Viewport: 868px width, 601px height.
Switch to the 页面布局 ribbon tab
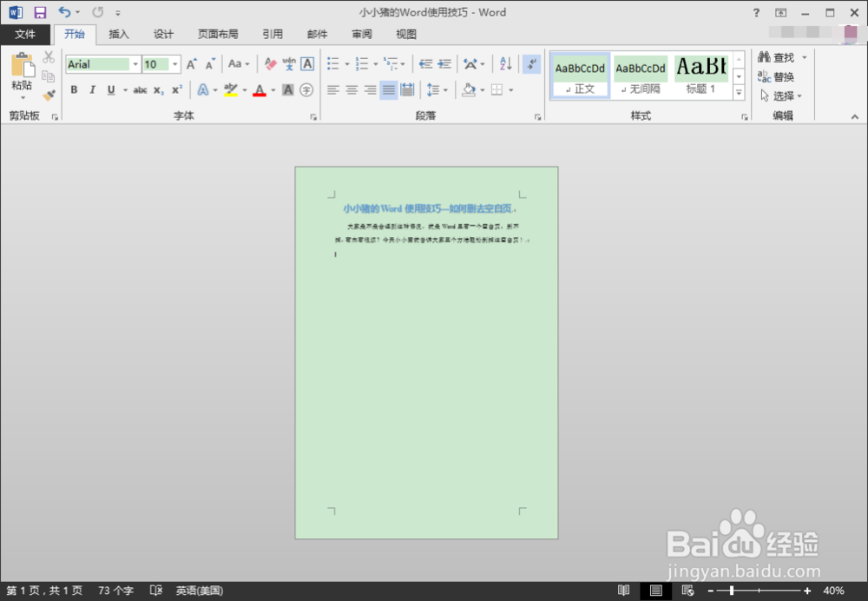(x=218, y=34)
